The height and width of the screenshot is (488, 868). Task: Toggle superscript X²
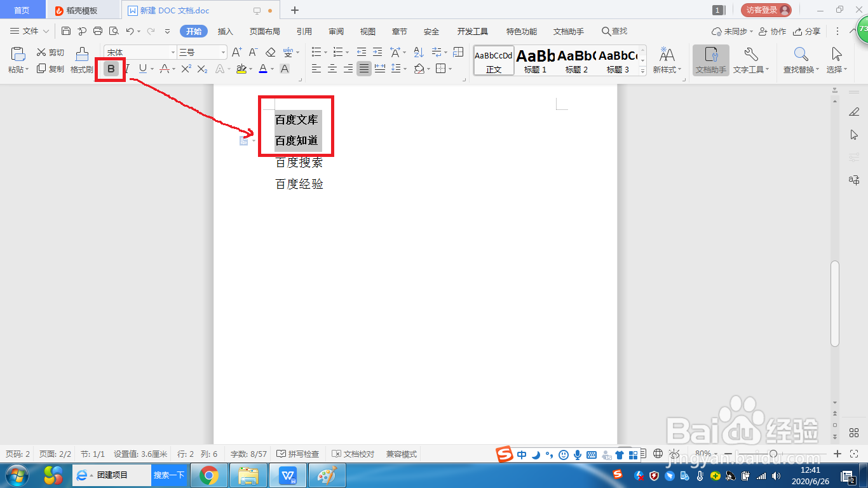click(186, 69)
